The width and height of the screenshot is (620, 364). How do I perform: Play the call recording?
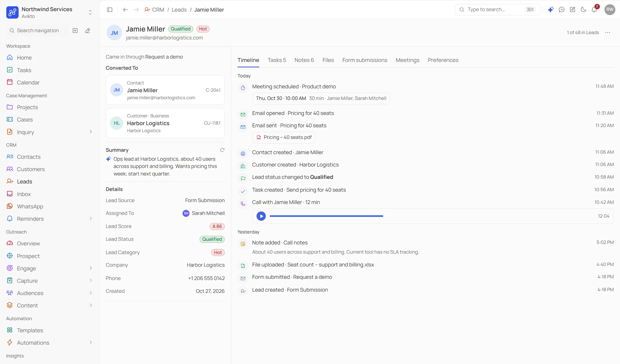[x=261, y=216]
